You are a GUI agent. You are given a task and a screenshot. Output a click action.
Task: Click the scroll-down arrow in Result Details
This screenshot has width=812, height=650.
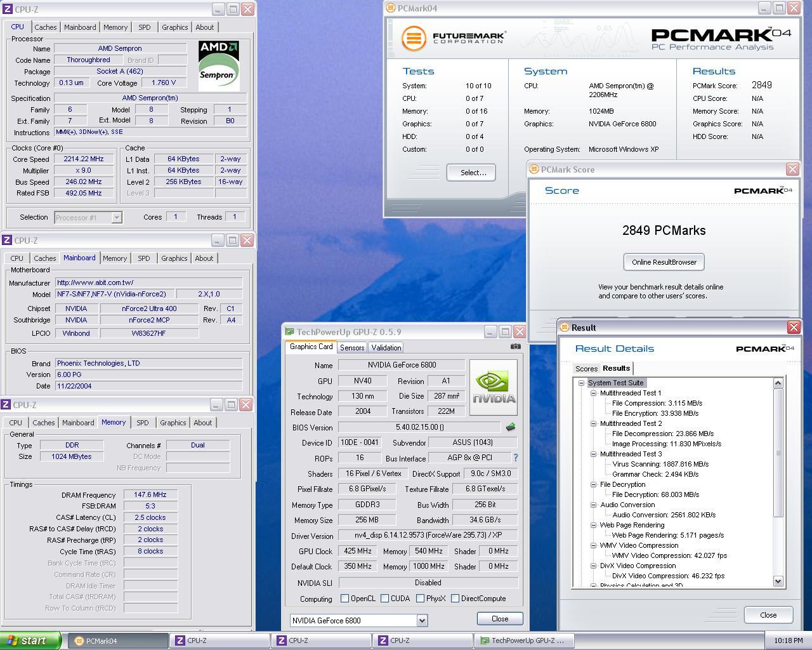pos(778,581)
